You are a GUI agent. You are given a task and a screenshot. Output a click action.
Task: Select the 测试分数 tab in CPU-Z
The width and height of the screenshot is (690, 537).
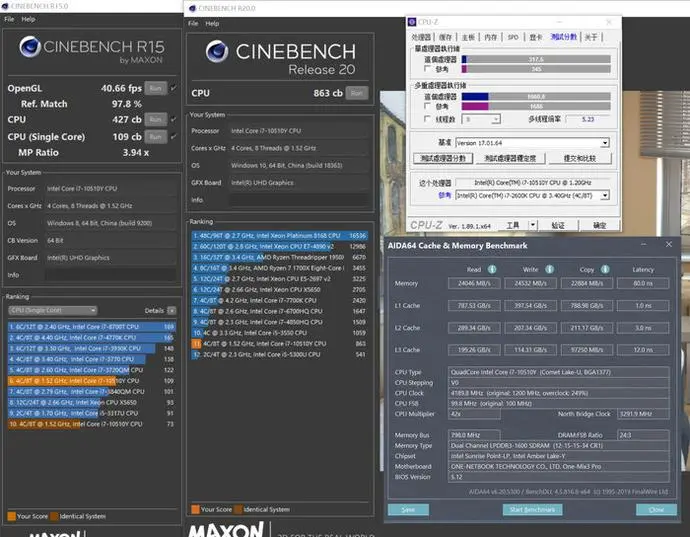click(x=563, y=37)
